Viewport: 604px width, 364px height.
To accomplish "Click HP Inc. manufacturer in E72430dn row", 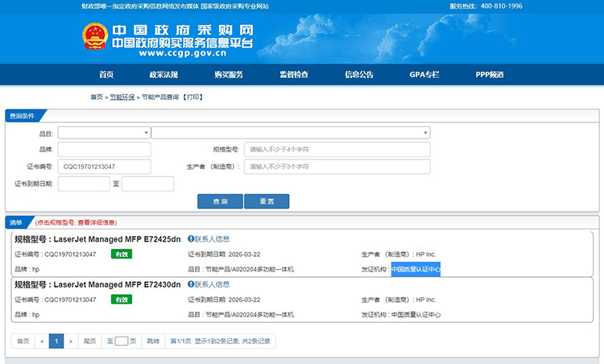I will tap(426, 300).
